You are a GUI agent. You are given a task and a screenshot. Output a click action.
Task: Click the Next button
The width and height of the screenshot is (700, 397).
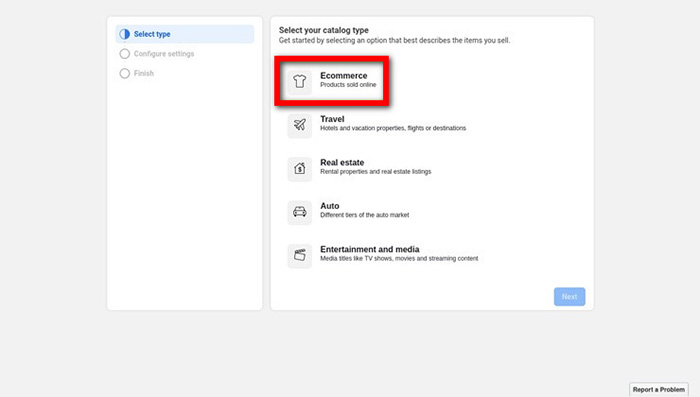coord(569,297)
